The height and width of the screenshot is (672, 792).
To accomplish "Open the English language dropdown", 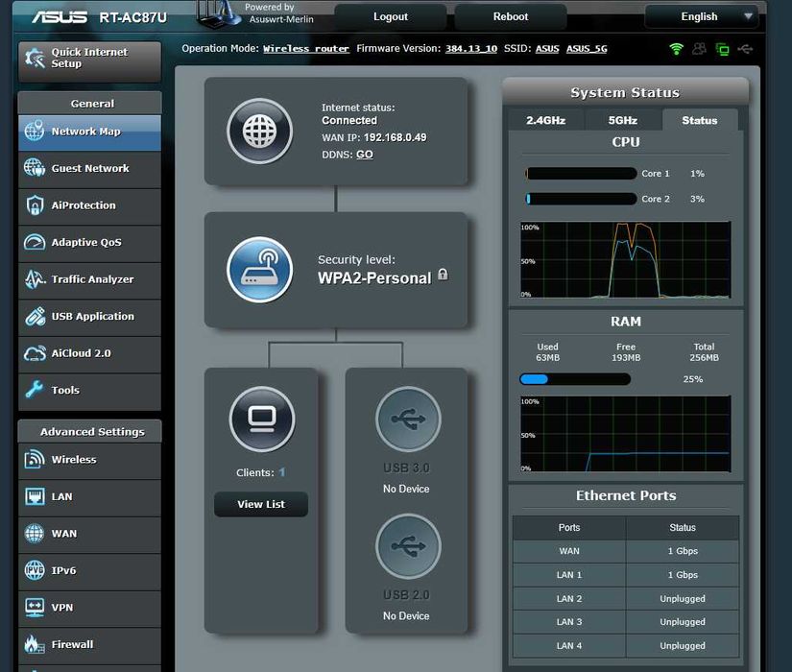I will click(x=702, y=16).
